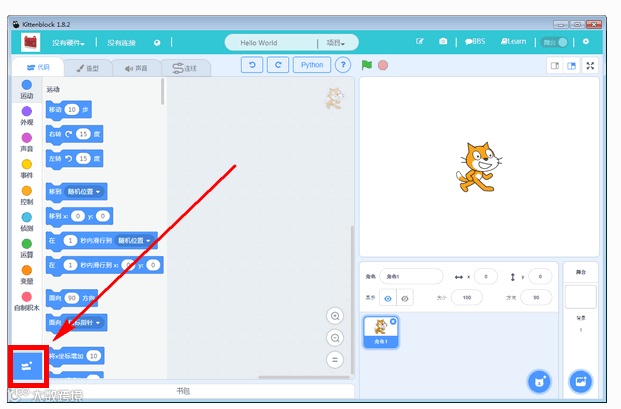This screenshot has width=621, height=409.
Task: Open random position dropdown in go-to block
Action: click(83, 192)
